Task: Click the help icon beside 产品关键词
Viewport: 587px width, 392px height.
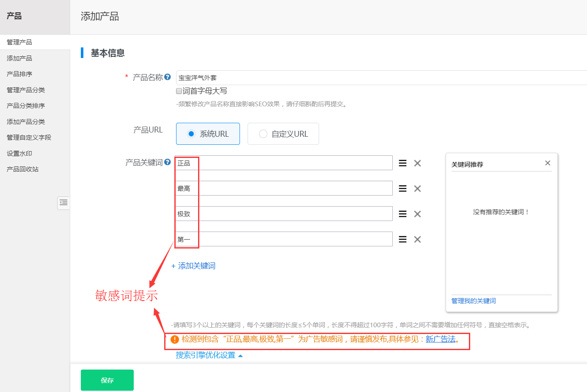Action: pos(168,162)
